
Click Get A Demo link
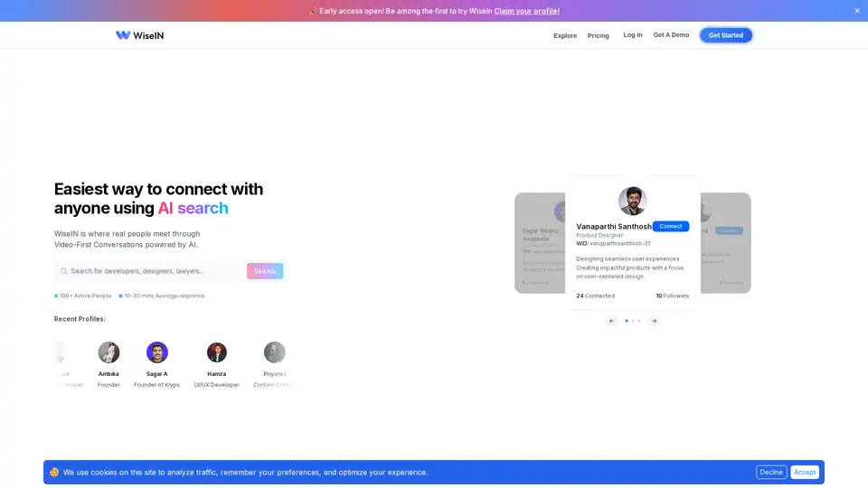671,35
